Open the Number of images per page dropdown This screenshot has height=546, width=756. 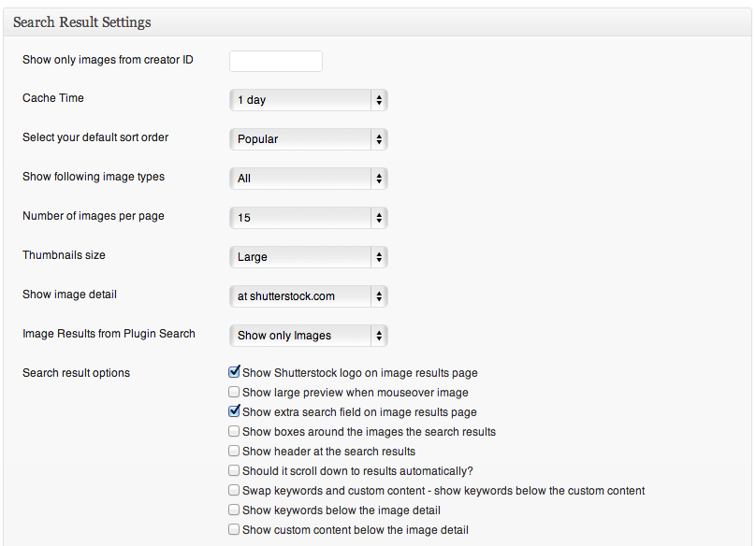308,218
